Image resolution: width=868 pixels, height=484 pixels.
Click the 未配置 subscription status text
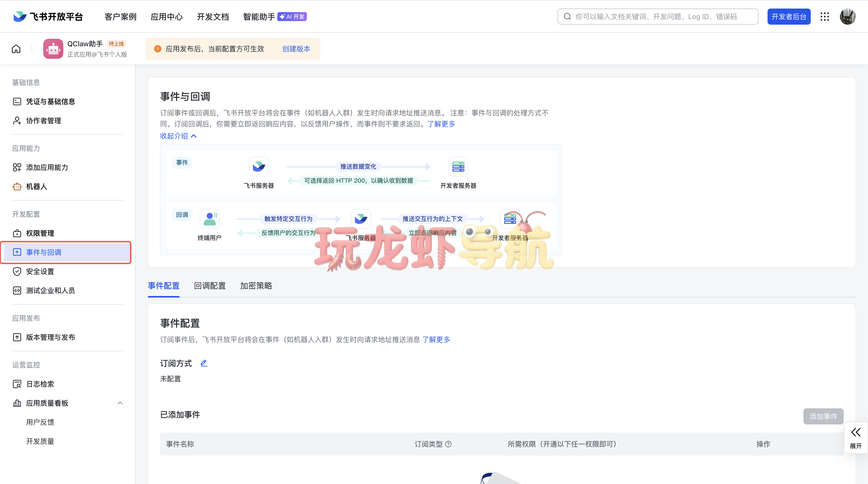(x=171, y=379)
